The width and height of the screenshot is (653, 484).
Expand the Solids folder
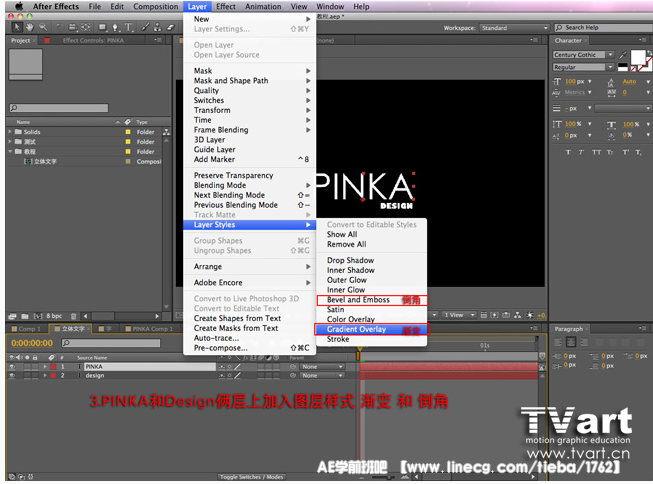click(x=10, y=132)
